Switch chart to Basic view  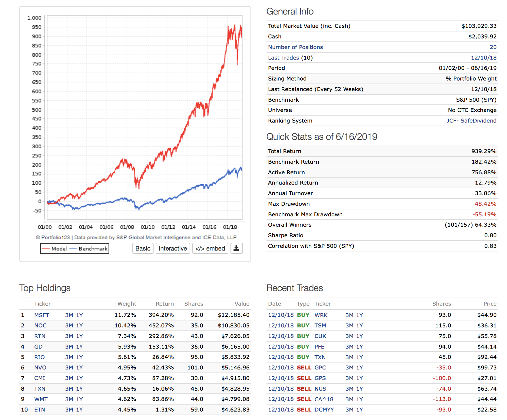[143, 248]
